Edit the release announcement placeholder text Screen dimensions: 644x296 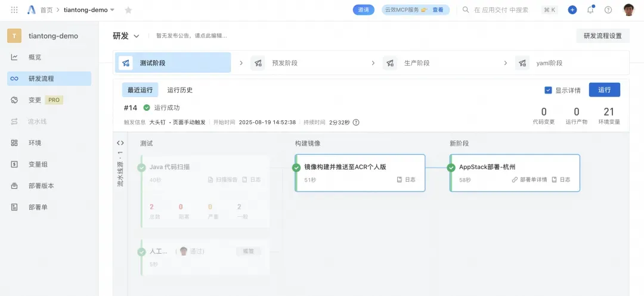(x=191, y=36)
